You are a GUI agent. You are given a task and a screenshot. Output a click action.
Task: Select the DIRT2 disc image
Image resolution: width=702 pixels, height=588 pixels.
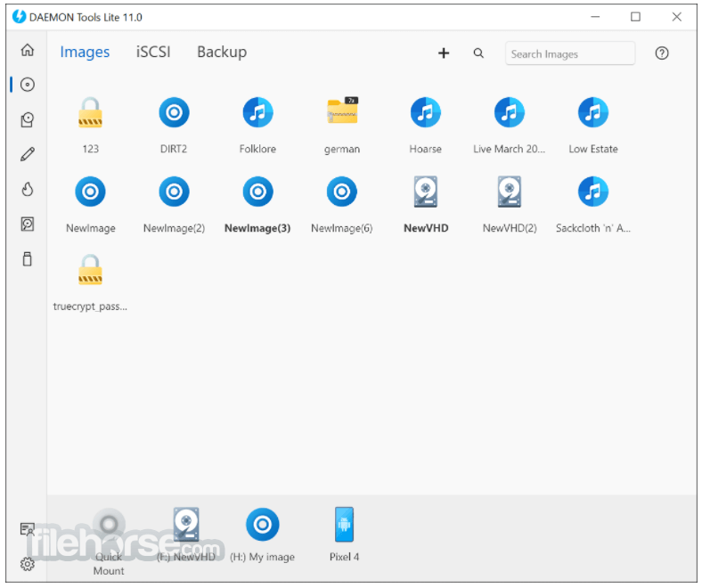coord(174,125)
